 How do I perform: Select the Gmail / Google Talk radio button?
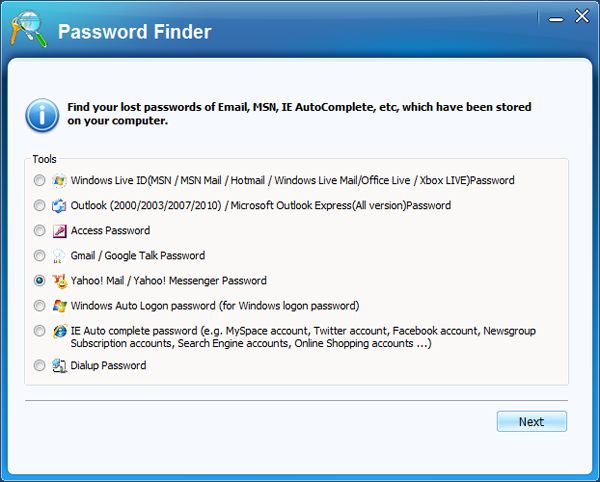(39, 256)
